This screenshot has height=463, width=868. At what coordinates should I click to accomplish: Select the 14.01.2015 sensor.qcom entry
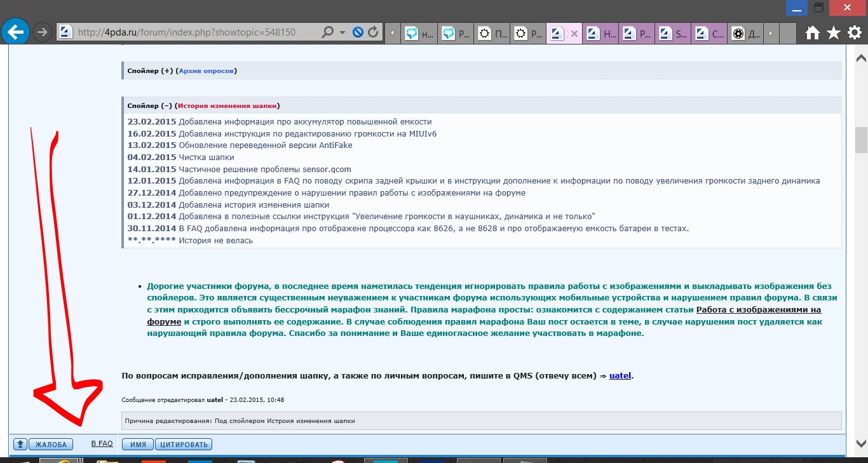point(239,169)
